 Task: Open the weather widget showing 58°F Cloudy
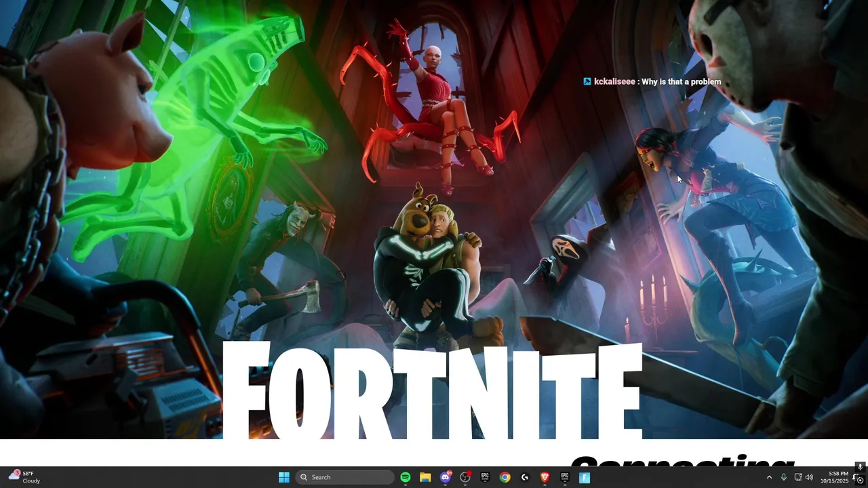[25, 477]
